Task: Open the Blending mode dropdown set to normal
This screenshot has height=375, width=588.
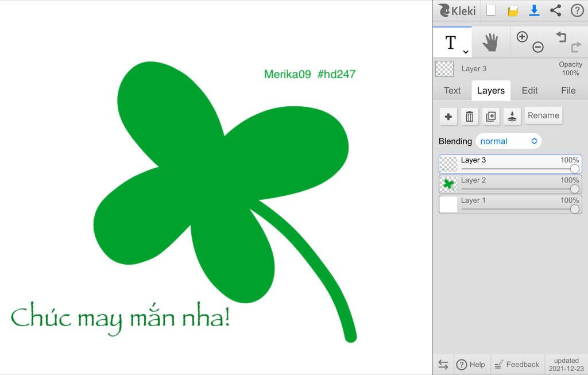Action: (509, 141)
